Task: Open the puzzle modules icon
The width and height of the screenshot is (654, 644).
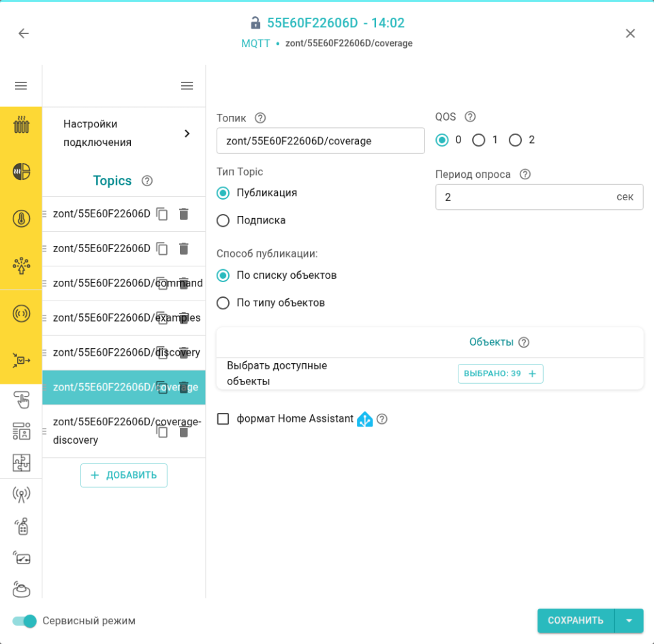Action: tap(21, 463)
